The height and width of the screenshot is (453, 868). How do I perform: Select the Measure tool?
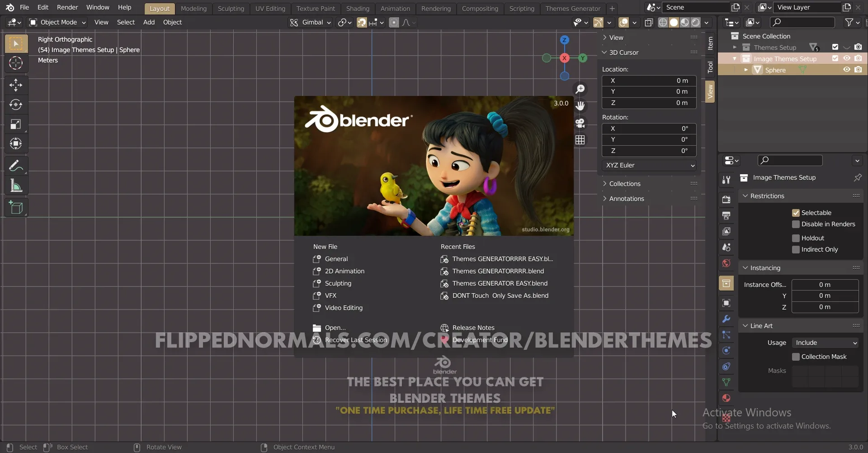(16, 185)
